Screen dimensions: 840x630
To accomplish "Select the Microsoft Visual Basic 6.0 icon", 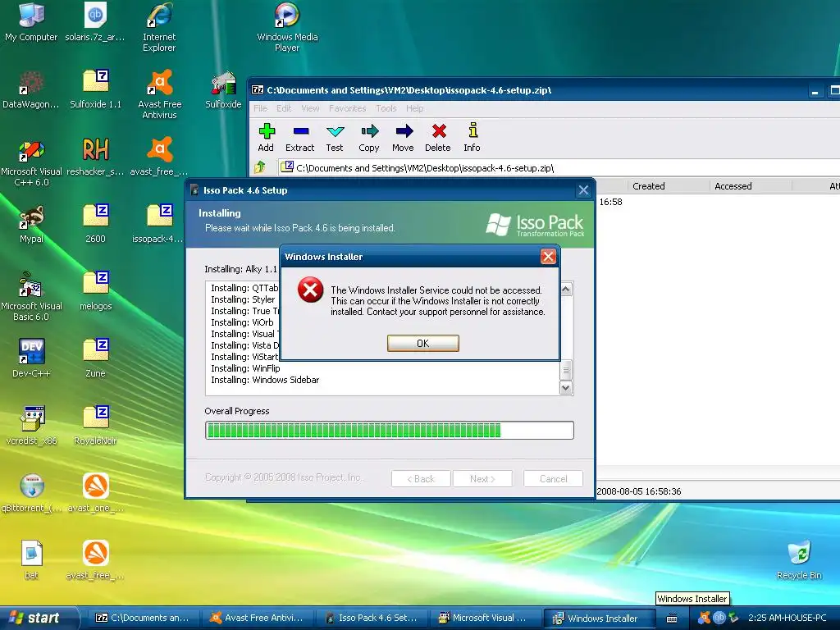I will (32, 296).
